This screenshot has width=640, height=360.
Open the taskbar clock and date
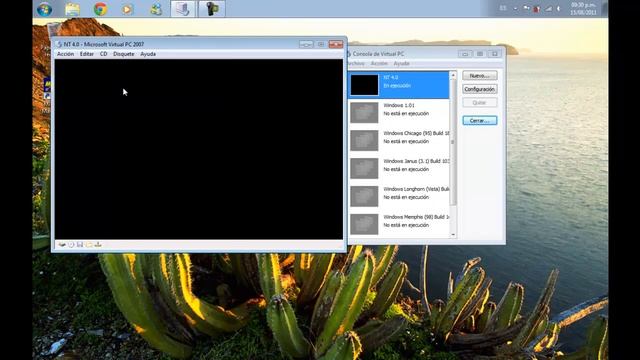pyautogui.click(x=583, y=9)
